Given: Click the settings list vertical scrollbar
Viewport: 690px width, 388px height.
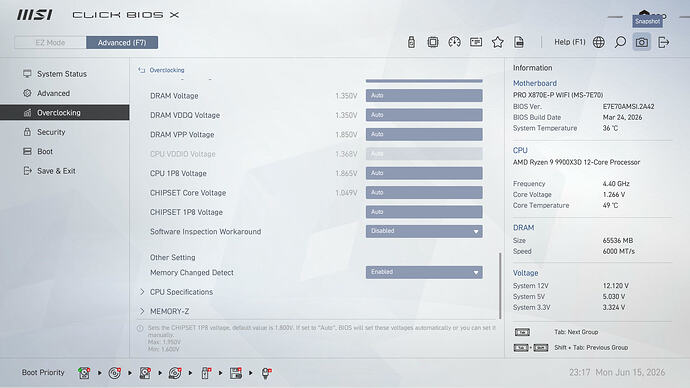Looking at the screenshot, I should coord(500,286).
